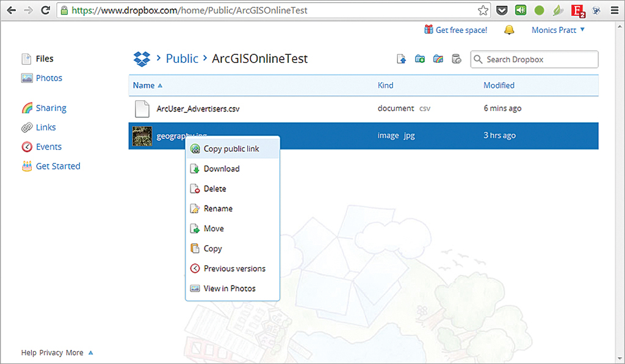The width and height of the screenshot is (625, 364).
Task: Click the Events clock sidebar icon
Action: tap(27, 147)
